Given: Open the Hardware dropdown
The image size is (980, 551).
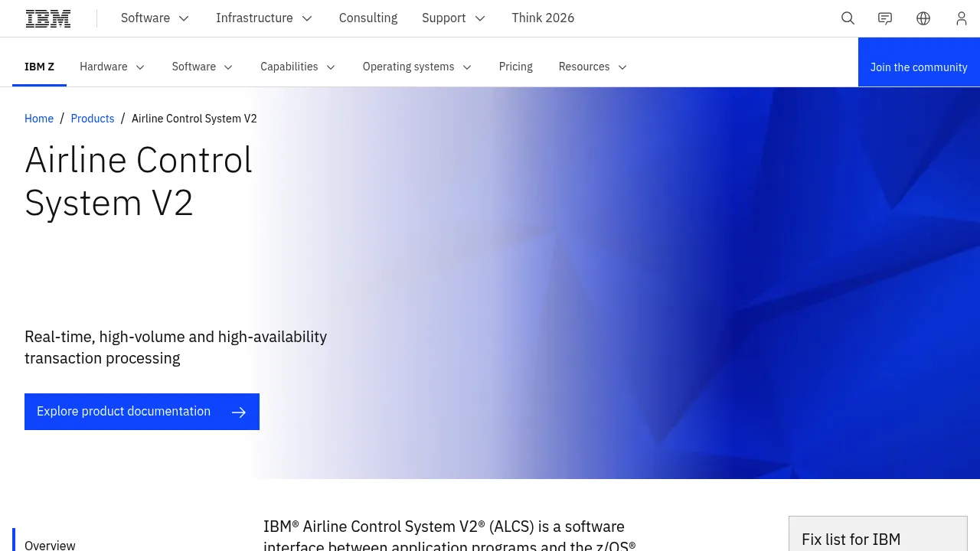Looking at the screenshot, I should click(x=113, y=67).
